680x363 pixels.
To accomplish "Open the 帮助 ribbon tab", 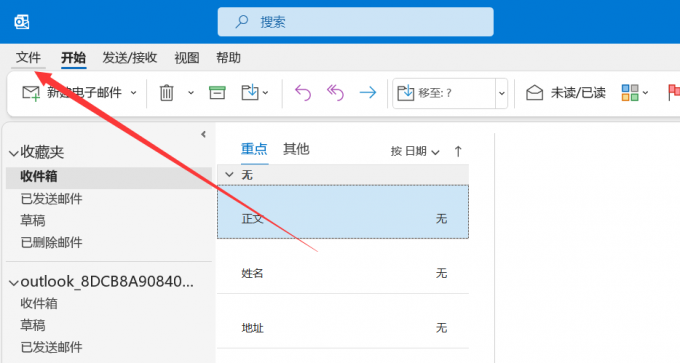I will [228, 58].
